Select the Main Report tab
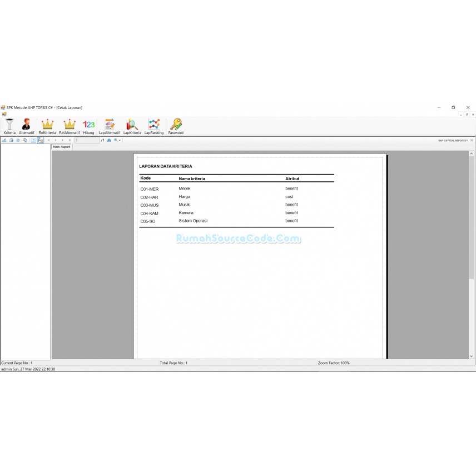Screen dimensions: 476x476 tap(62, 147)
